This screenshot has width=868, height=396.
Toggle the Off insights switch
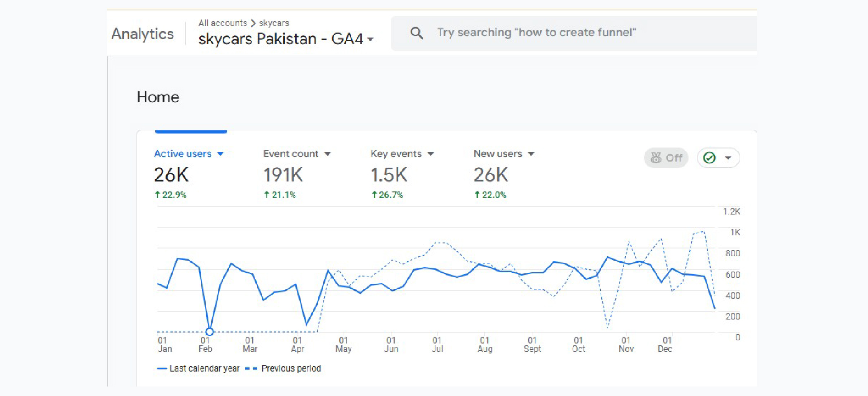coord(666,158)
